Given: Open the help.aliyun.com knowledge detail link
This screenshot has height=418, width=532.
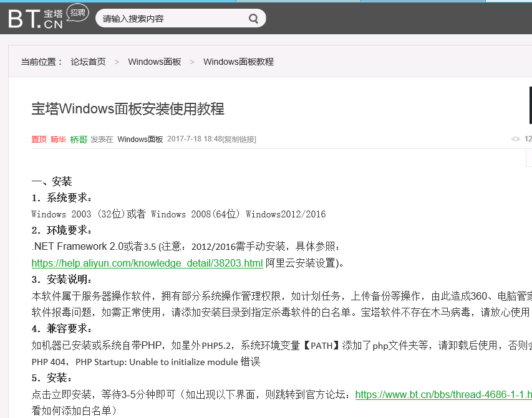Looking at the screenshot, I should click(x=147, y=263).
